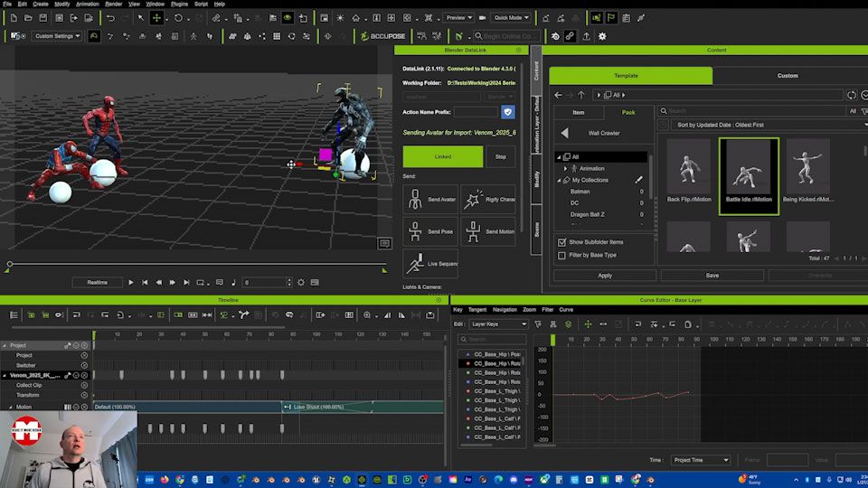
Task: Click the Wall Crawler back triangle
Action: click(564, 133)
